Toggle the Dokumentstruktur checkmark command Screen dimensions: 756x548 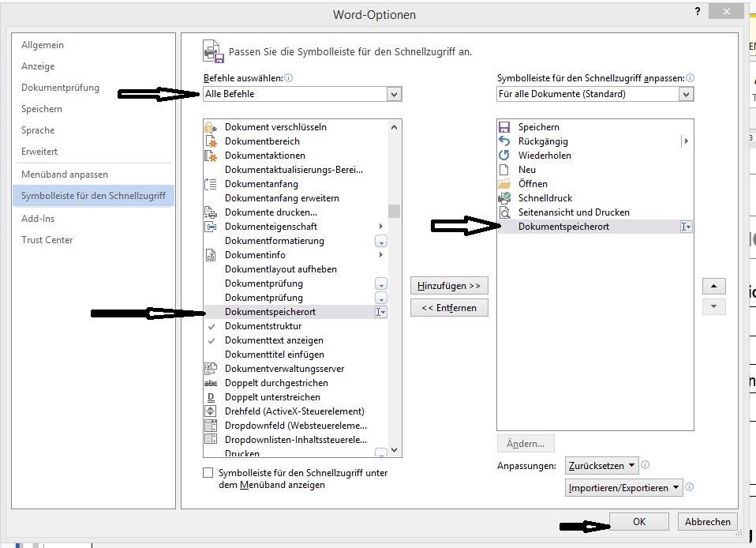[x=211, y=326]
